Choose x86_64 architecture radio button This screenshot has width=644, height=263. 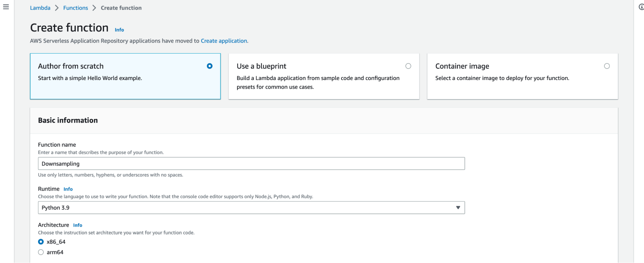click(41, 242)
